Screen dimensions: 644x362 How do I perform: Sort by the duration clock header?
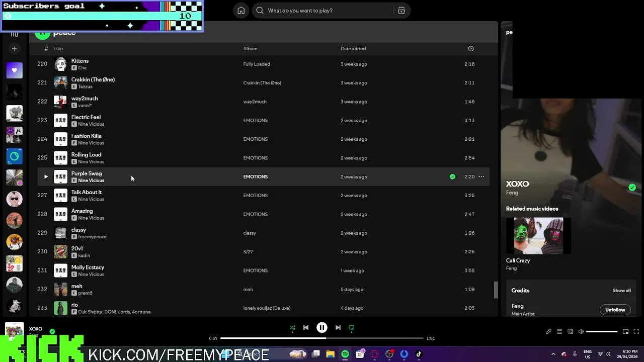pos(471,49)
